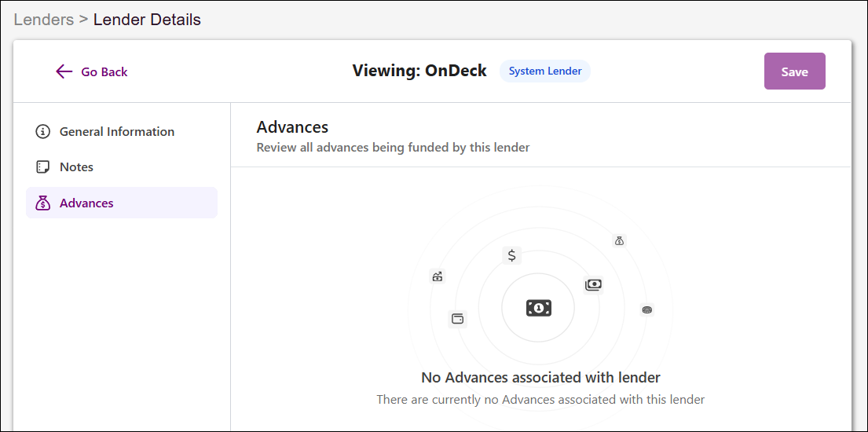Click the Notes sticky note icon
This screenshot has width=868, height=432.
(x=42, y=167)
